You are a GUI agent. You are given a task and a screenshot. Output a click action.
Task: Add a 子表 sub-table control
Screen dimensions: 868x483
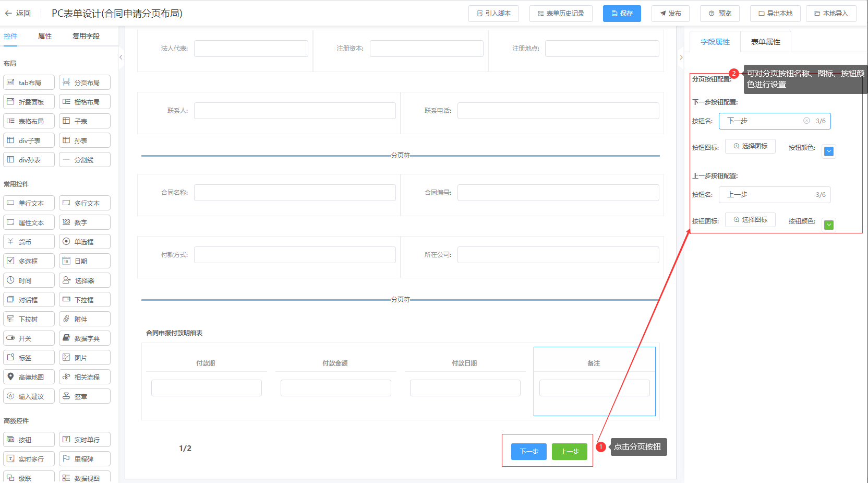click(x=85, y=121)
